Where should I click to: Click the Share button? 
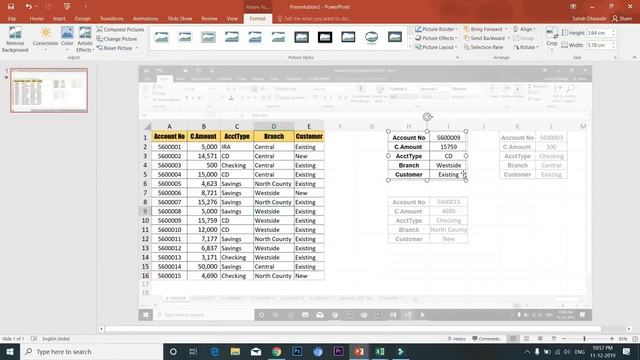point(622,19)
